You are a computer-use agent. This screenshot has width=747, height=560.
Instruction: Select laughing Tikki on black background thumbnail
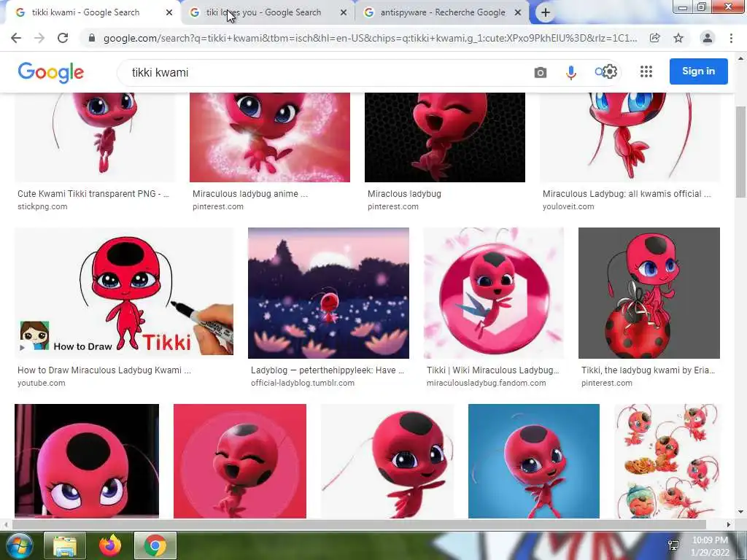tap(444, 137)
